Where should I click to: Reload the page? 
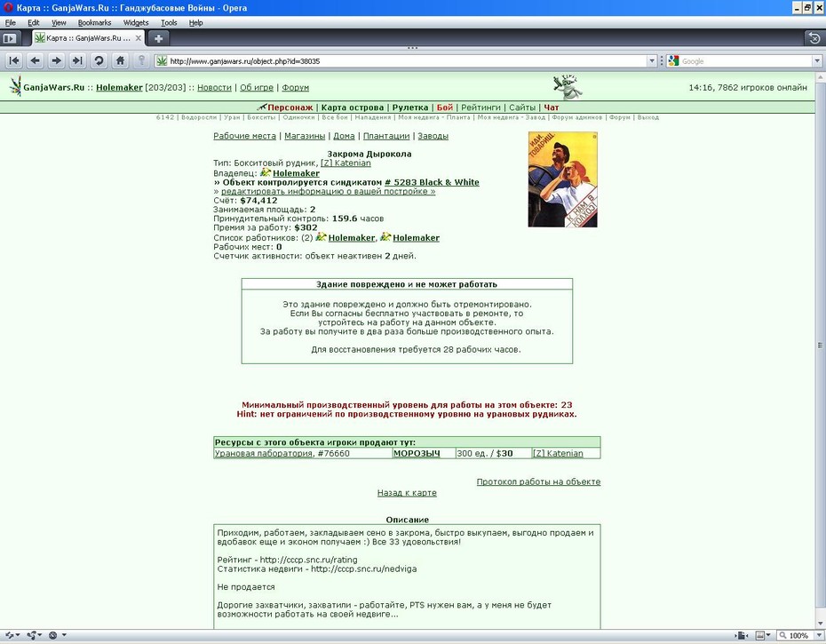(x=99, y=60)
